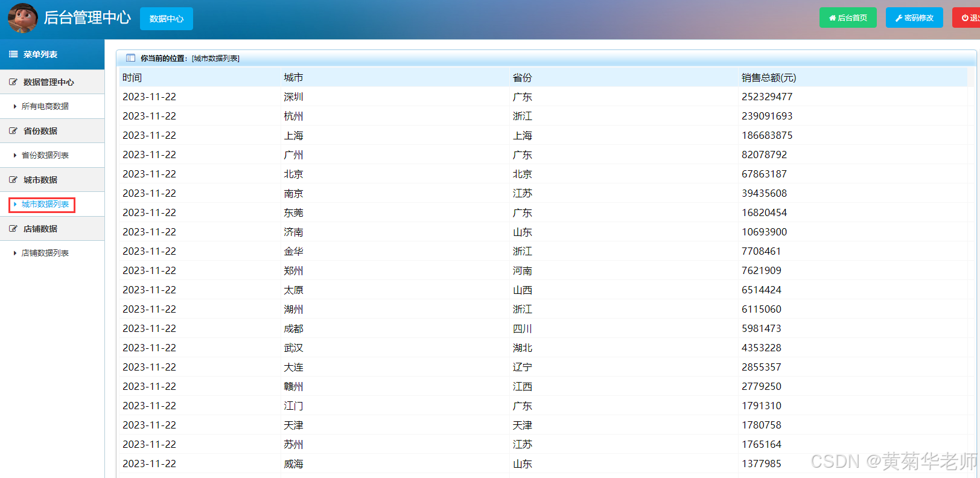Open 城市数据列表 submenu item

tap(45, 204)
